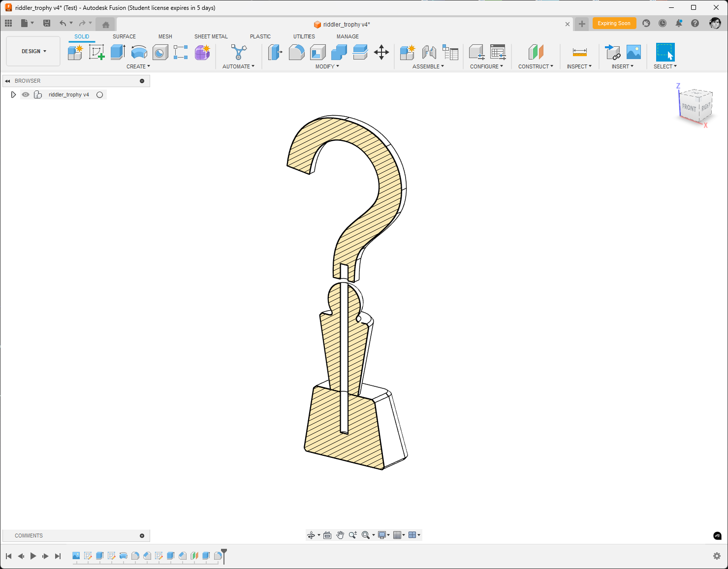Viewport: 728px width, 569px height.
Task: Switch to the SURFACE tab
Action: click(124, 36)
